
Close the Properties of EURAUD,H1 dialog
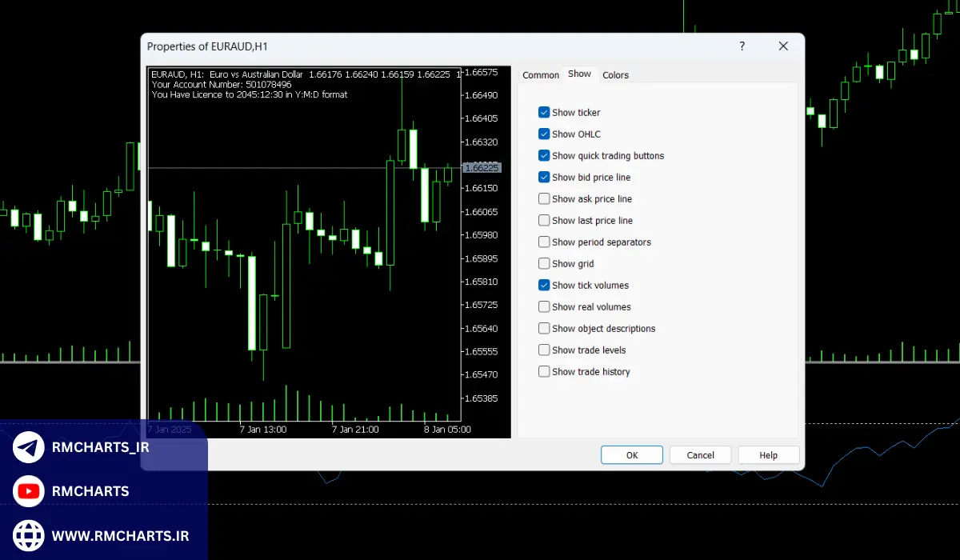[783, 46]
